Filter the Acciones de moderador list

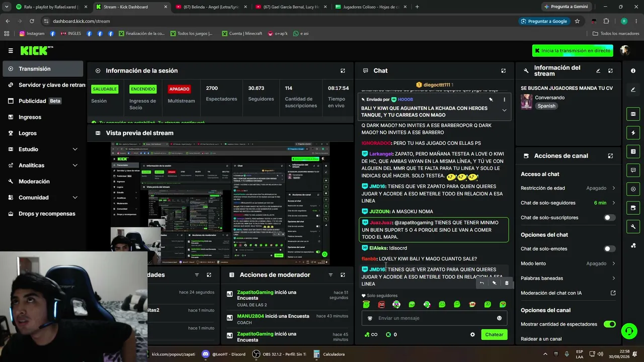click(x=331, y=275)
